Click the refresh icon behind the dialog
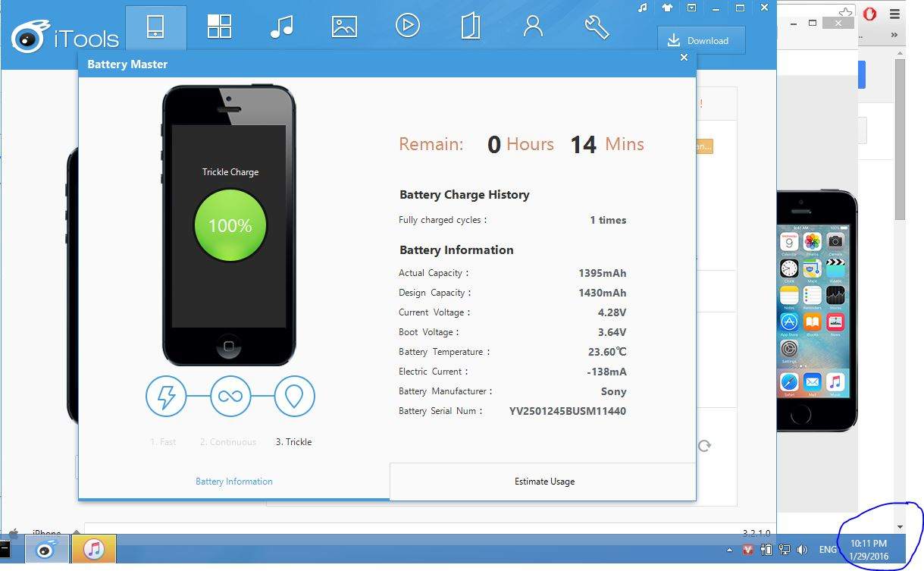Screen dimensions: 924x571 704,446
